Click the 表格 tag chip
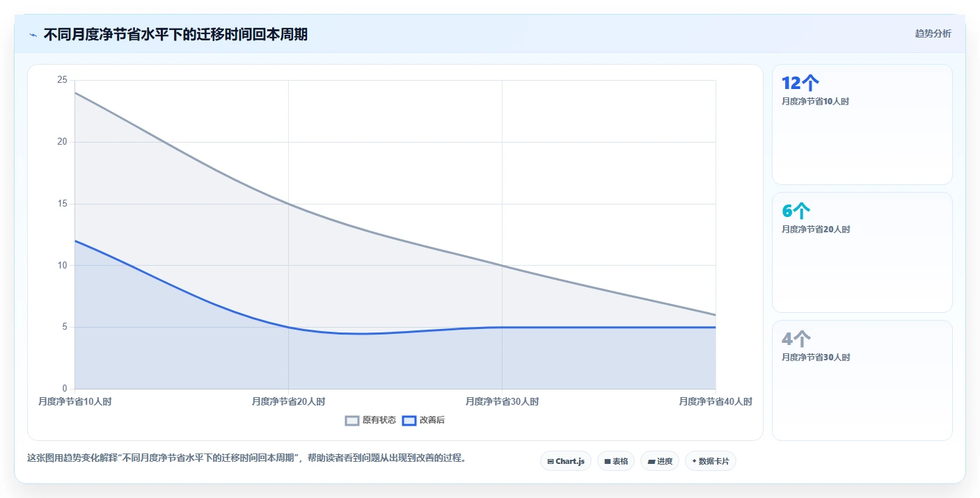 pyautogui.click(x=616, y=461)
